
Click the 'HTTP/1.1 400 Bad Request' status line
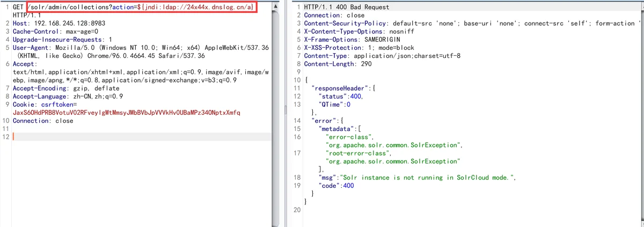(x=347, y=8)
